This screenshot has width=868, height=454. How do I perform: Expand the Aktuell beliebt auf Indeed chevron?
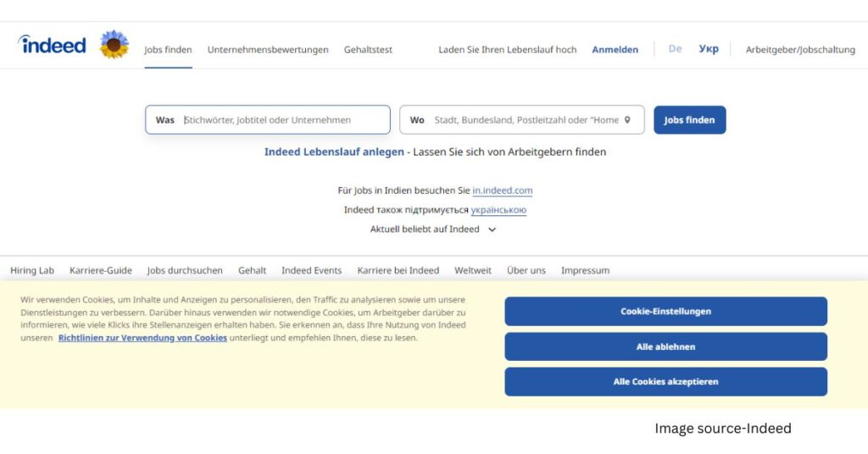pos(492,230)
